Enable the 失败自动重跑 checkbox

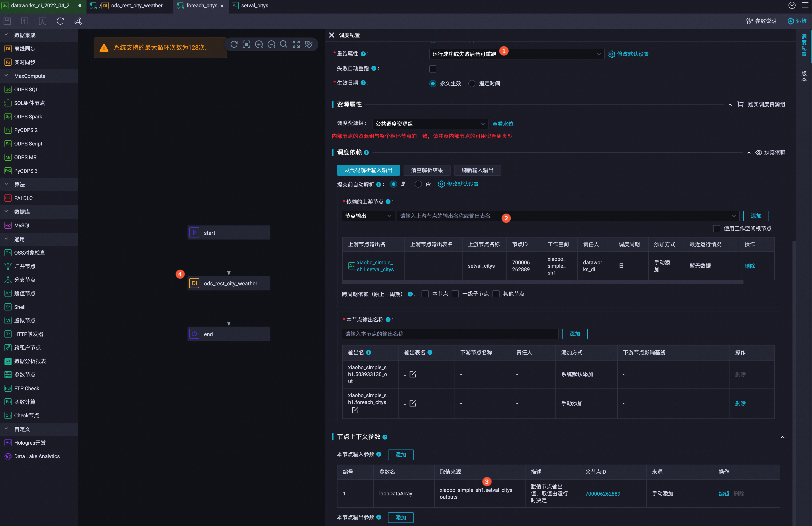pos(433,69)
